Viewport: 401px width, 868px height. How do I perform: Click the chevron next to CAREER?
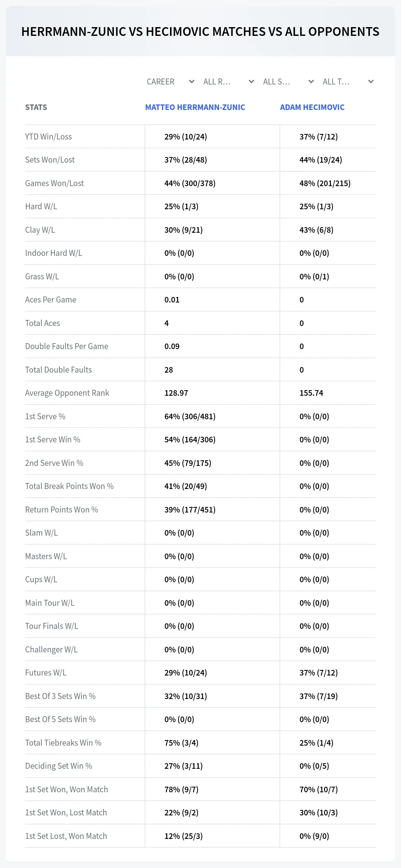click(x=192, y=82)
